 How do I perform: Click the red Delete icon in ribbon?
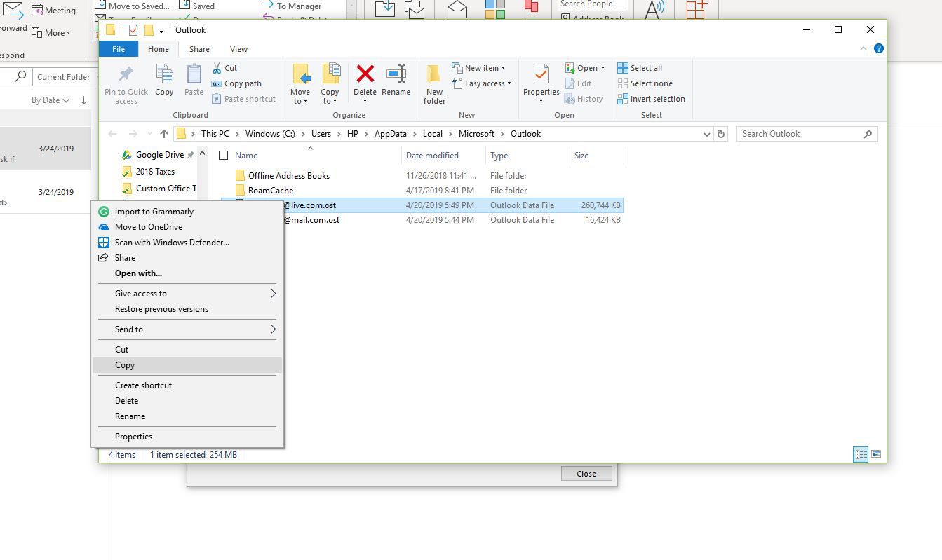coord(365,74)
